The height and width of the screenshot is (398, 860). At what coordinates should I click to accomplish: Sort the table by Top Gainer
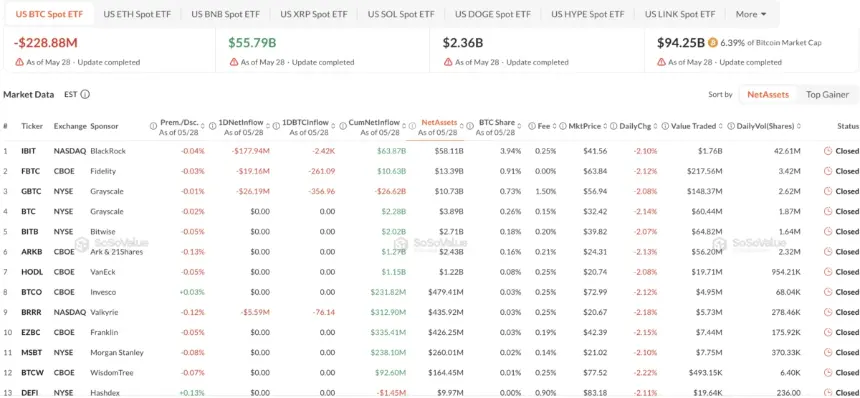(x=827, y=94)
